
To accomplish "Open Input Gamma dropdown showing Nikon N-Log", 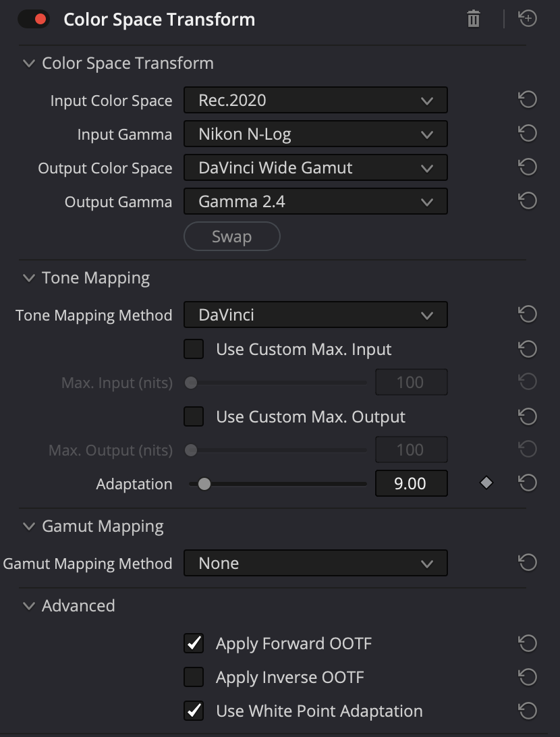I will (315, 134).
